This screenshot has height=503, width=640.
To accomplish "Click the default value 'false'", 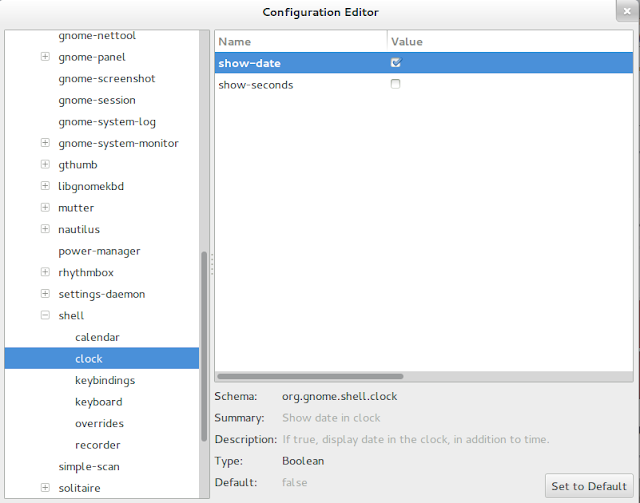I will click(294, 483).
